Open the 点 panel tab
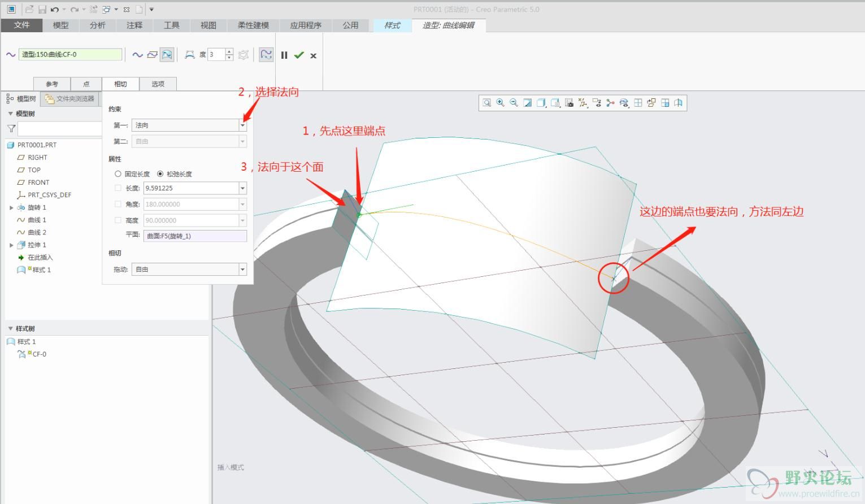 click(x=86, y=84)
